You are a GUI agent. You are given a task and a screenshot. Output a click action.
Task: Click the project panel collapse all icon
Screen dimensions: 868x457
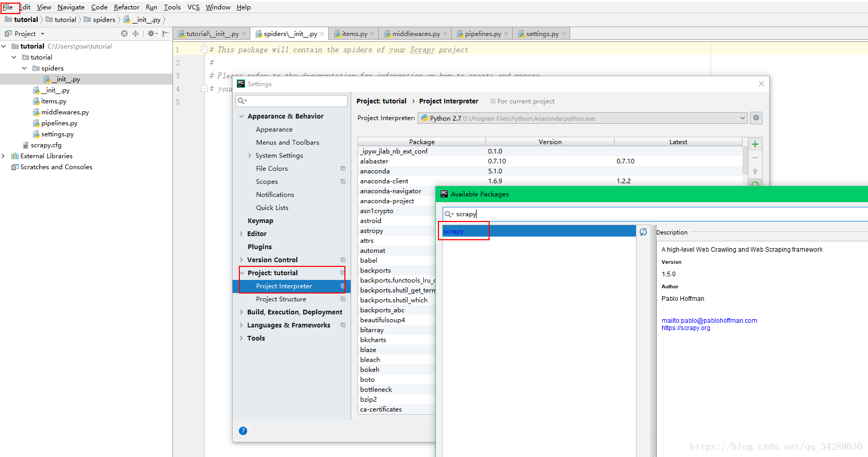point(136,33)
